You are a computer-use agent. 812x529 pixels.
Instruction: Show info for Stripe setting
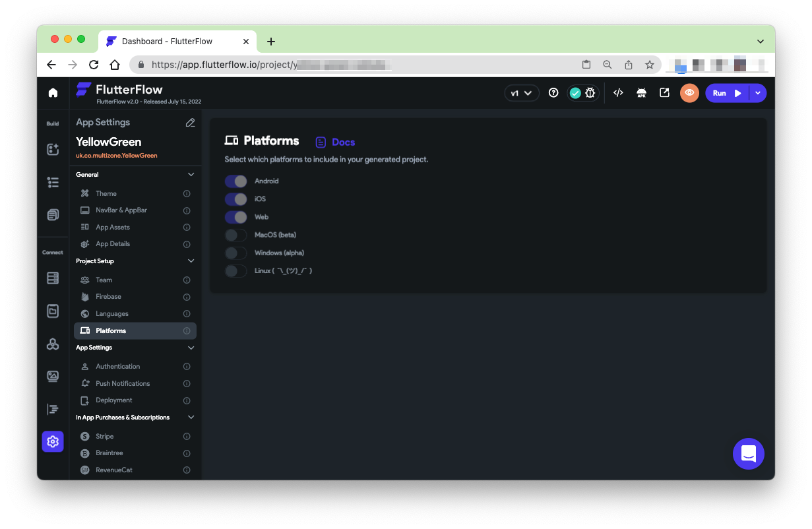tap(187, 437)
